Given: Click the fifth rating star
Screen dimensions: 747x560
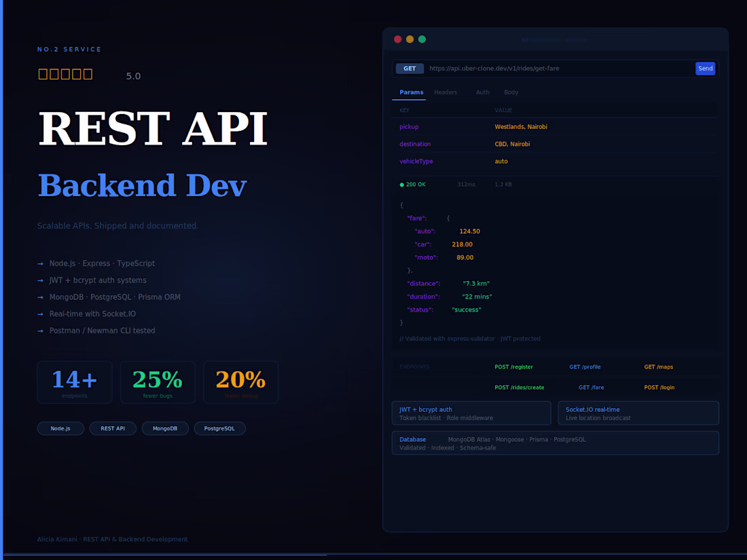Looking at the screenshot, I should pyautogui.click(x=88, y=74).
